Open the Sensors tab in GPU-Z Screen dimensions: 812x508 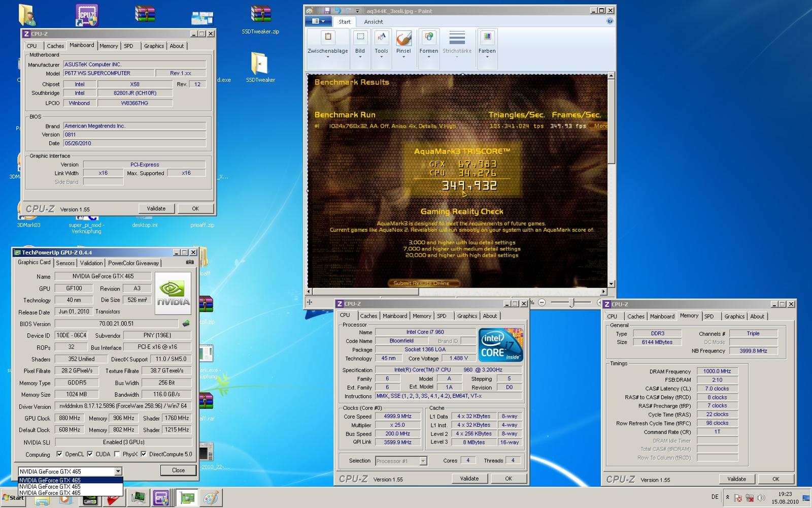click(65, 263)
